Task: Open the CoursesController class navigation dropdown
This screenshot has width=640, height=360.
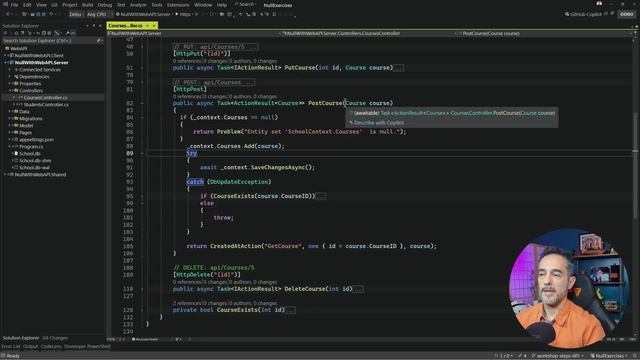Action: (367, 33)
